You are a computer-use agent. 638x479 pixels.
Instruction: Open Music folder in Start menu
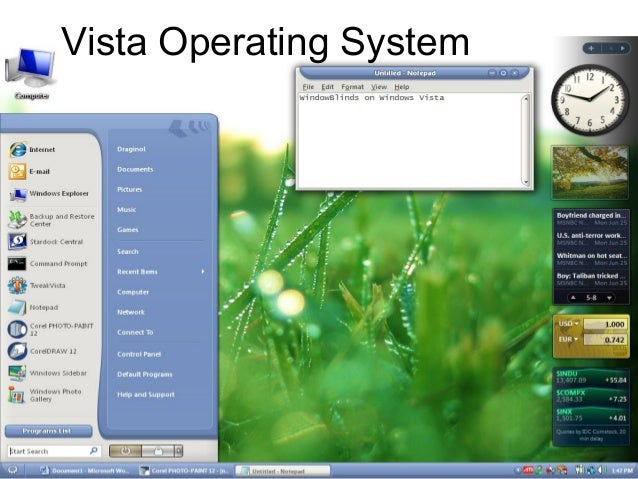pos(127,210)
